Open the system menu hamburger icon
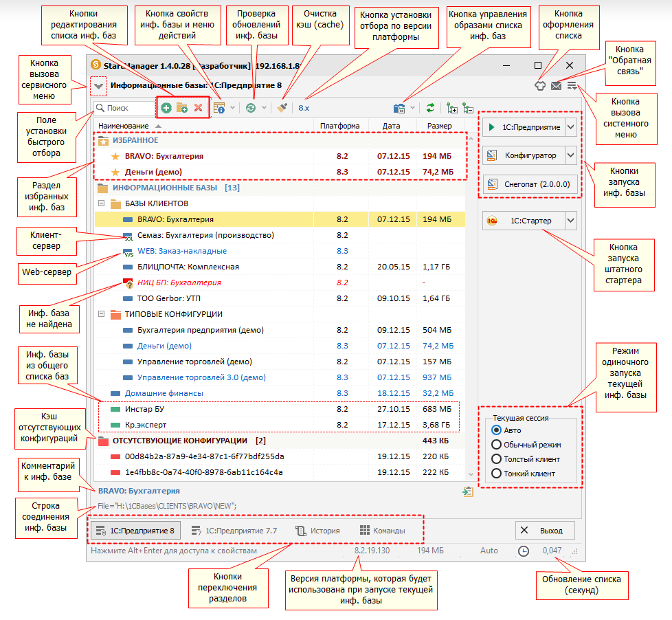 572,86
